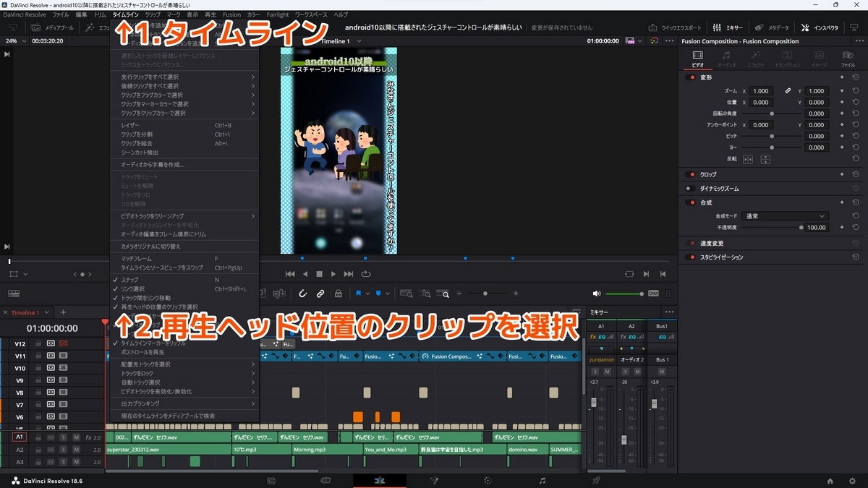Select the Fairlight page musical note icon

click(542, 479)
